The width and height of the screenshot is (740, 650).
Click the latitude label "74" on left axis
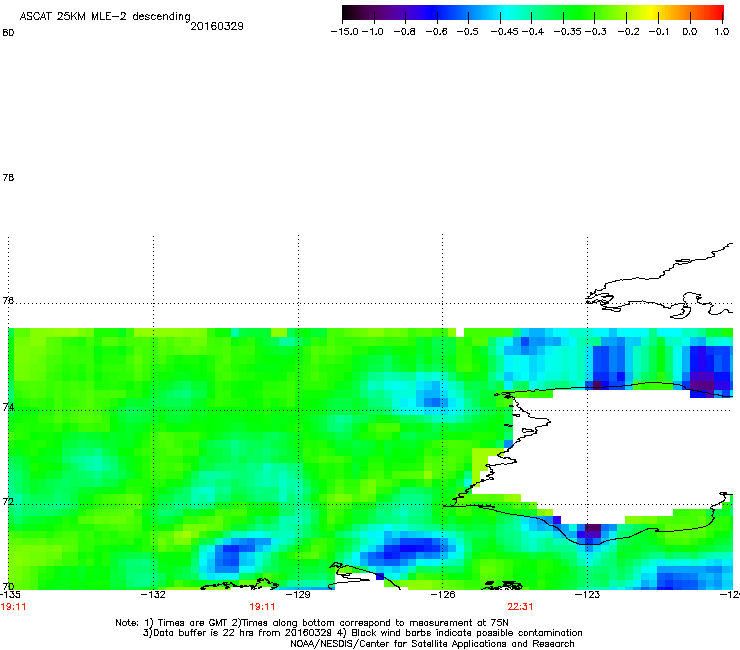point(8,407)
